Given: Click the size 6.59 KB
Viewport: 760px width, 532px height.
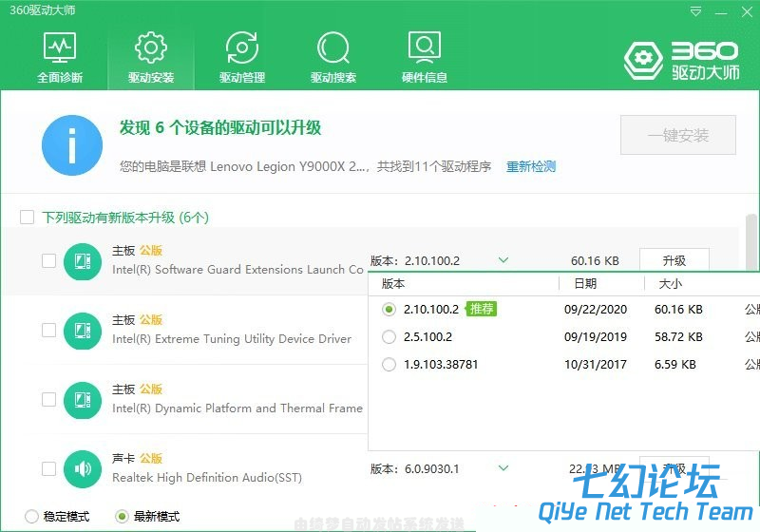Looking at the screenshot, I should click(x=675, y=365).
